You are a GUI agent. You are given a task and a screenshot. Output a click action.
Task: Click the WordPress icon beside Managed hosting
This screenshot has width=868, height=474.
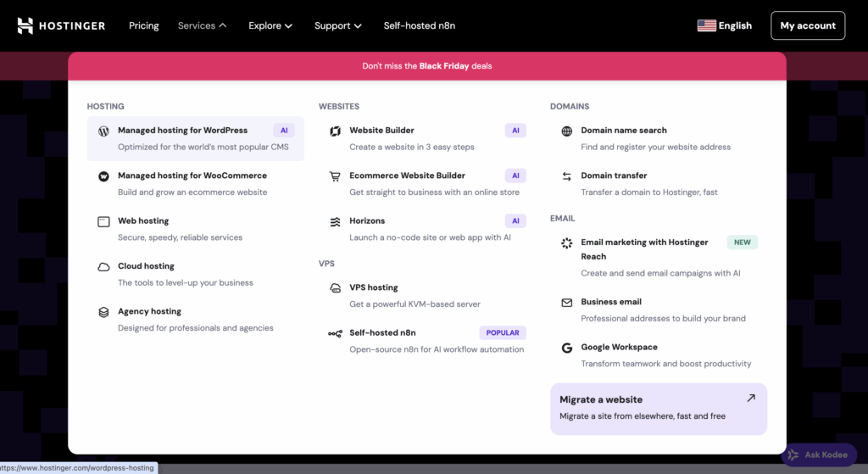pyautogui.click(x=103, y=131)
